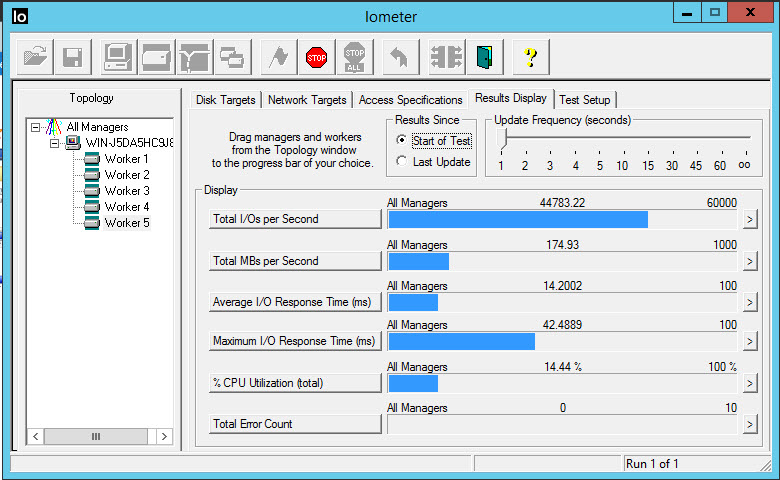Image resolution: width=780 pixels, height=480 pixels.
Task: Save test configuration floppy icon
Action: pos(73,57)
